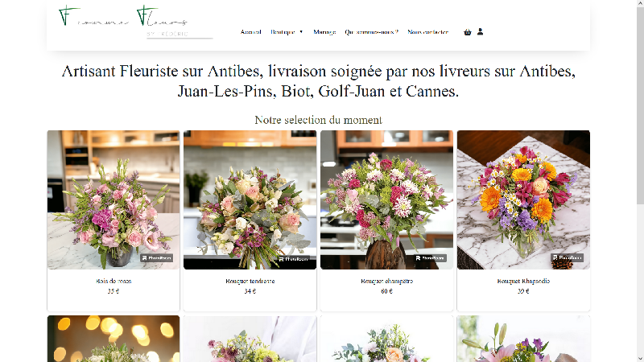Click the Bouquet champêtre product title
The image size is (644, 362).
coord(387,281)
